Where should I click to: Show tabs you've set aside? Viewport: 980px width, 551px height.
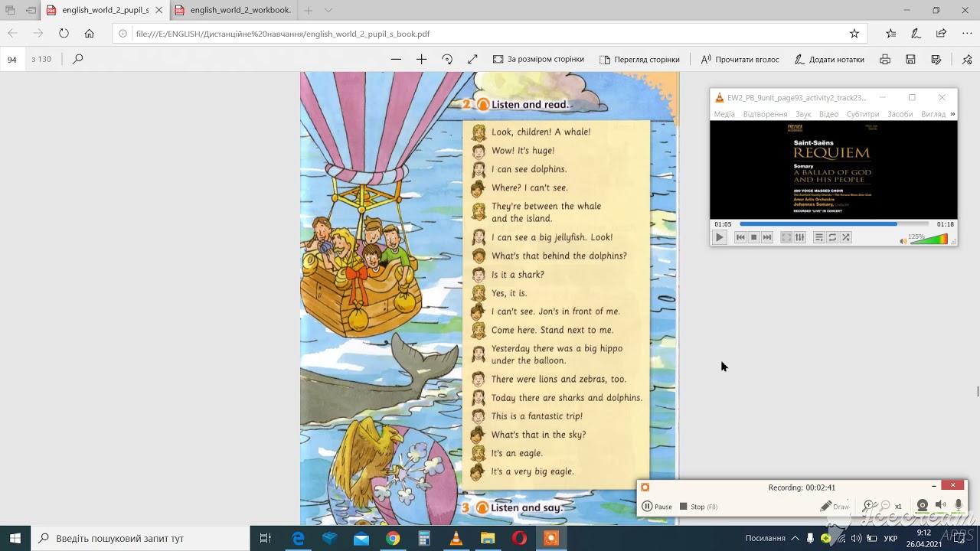10,10
